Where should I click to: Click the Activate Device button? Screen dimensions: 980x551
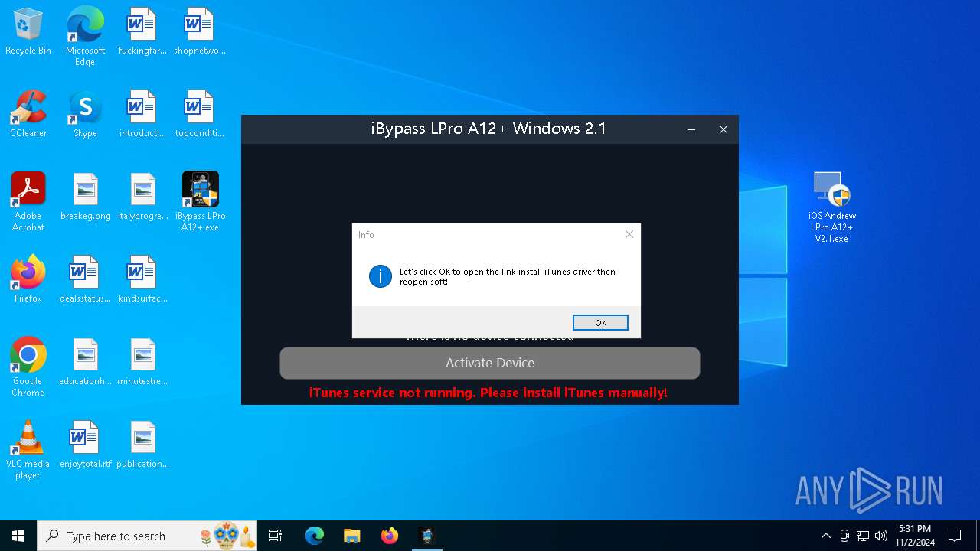click(490, 363)
